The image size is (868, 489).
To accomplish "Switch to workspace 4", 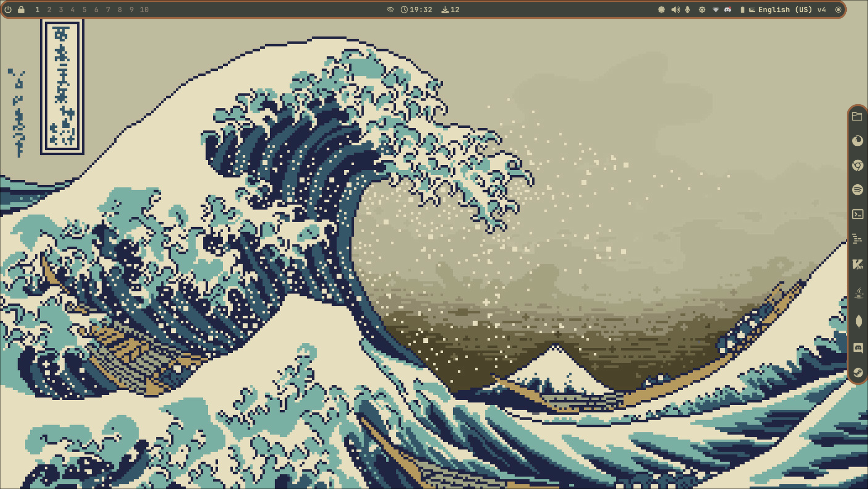I will tap(72, 10).
